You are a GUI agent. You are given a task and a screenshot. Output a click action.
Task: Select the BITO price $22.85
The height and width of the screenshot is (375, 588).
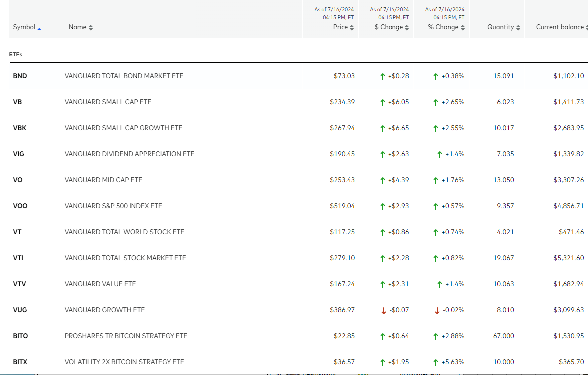point(344,336)
